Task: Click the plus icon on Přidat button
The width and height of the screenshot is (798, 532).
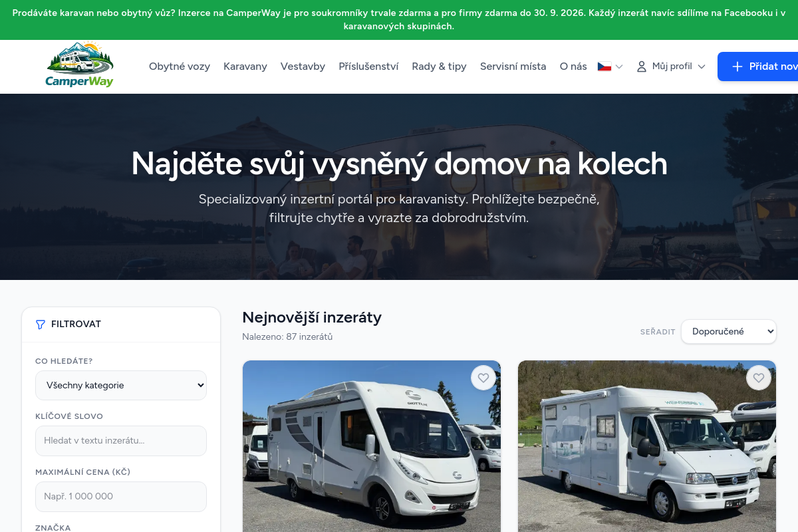Action: pos(737,66)
